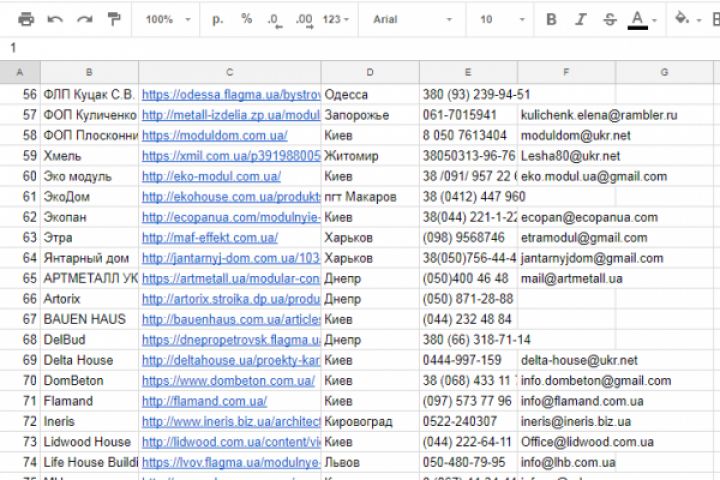Select column D header
This screenshot has width=720, height=480.
point(370,72)
